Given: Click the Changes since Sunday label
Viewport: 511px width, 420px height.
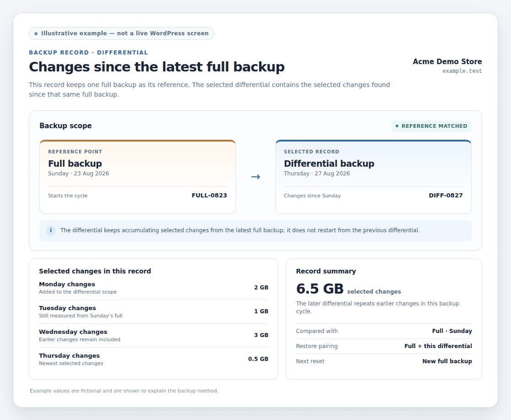Looking at the screenshot, I should [x=312, y=196].
